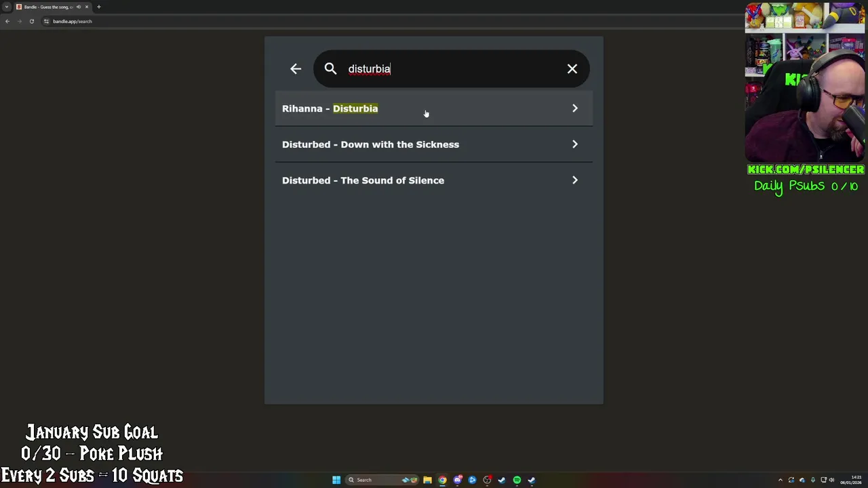Open chevron on Down with the Sickness row

coord(574,144)
